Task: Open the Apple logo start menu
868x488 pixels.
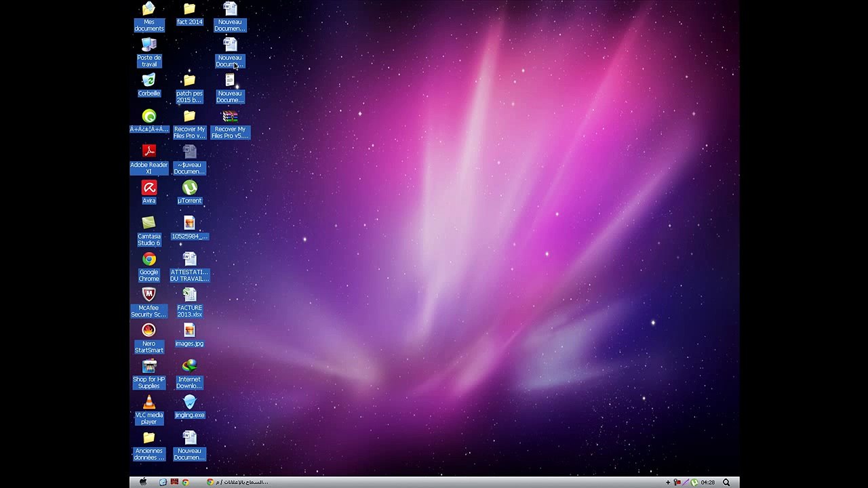Action: click(143, 482)
